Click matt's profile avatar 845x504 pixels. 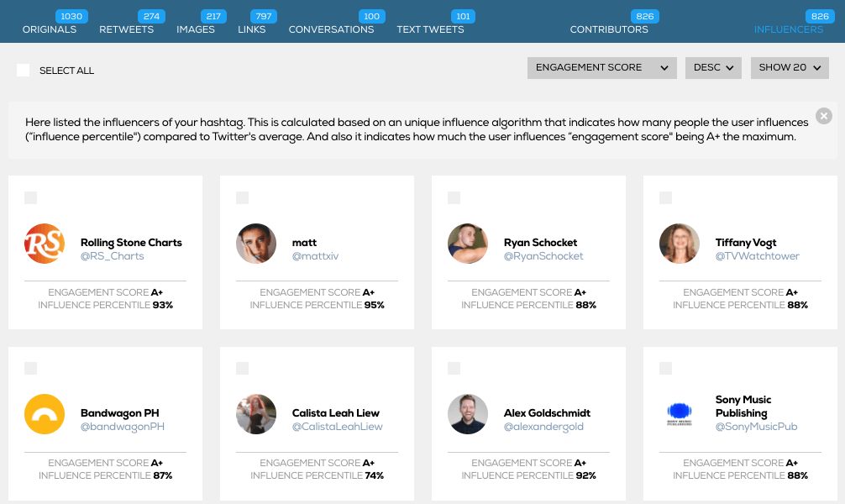[256, 244]
